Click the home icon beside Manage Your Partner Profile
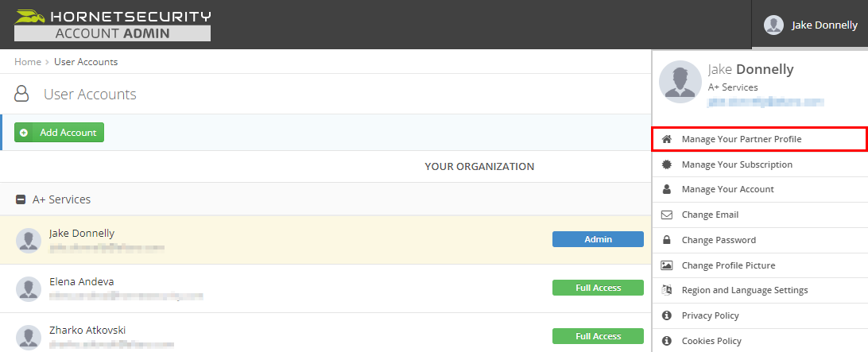This screenshot has width=868, height=352. point(667,139)
